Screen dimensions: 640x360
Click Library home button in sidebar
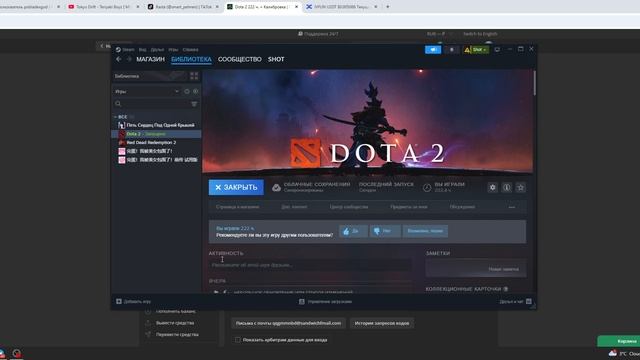point(149,76)
